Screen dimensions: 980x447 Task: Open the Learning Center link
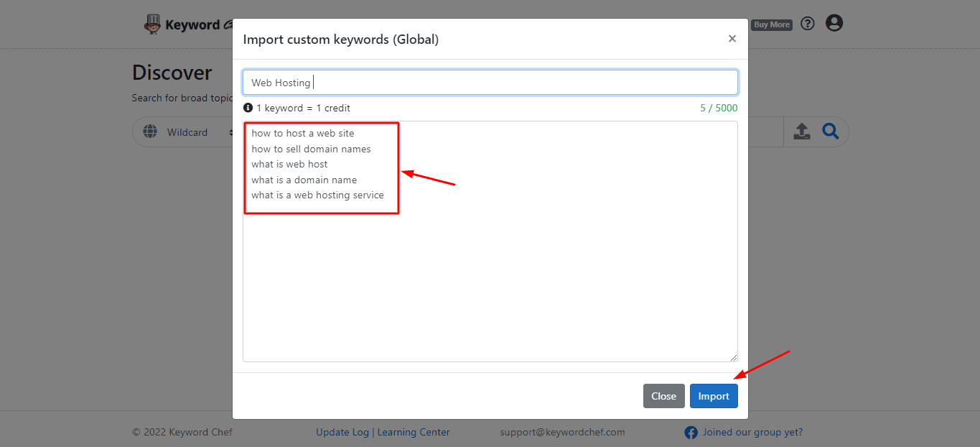[414, 432]
